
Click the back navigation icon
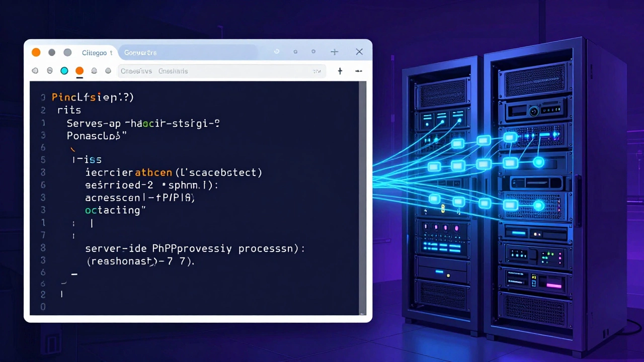[35, 71]
